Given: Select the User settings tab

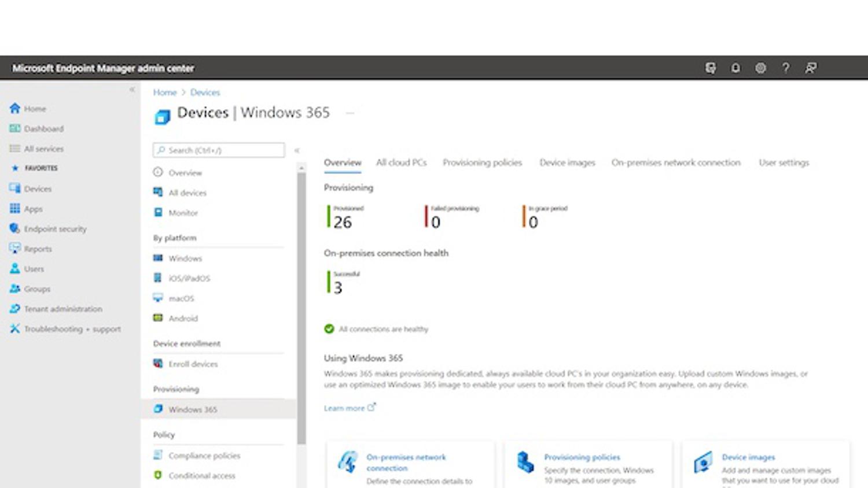Looking at the screenshot, I should click(784, 163).
